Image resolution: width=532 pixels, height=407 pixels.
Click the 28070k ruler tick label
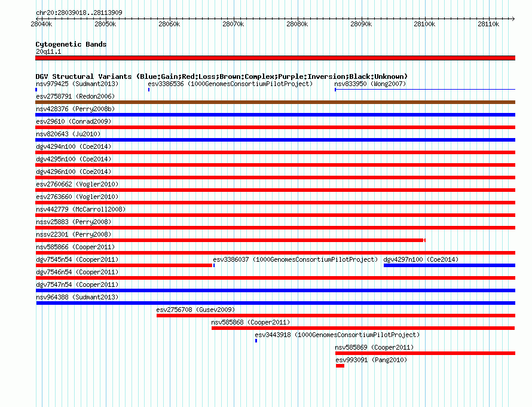[233, 24]
